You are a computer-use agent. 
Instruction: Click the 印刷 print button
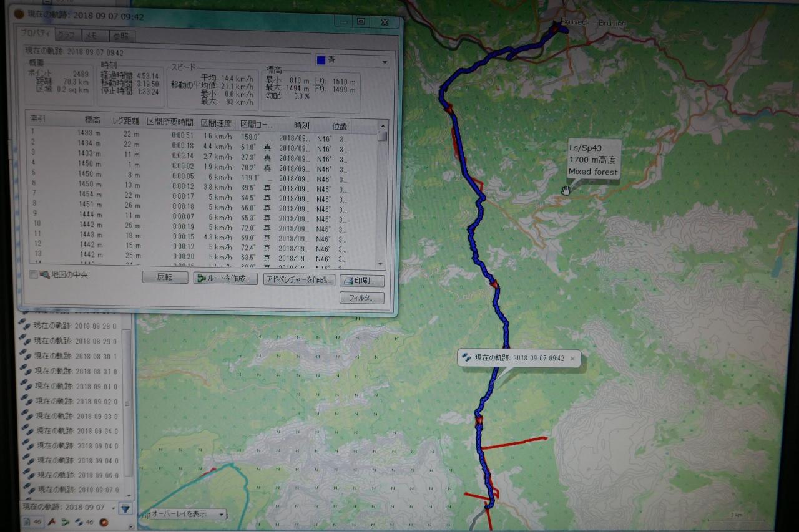click(361, 281)
